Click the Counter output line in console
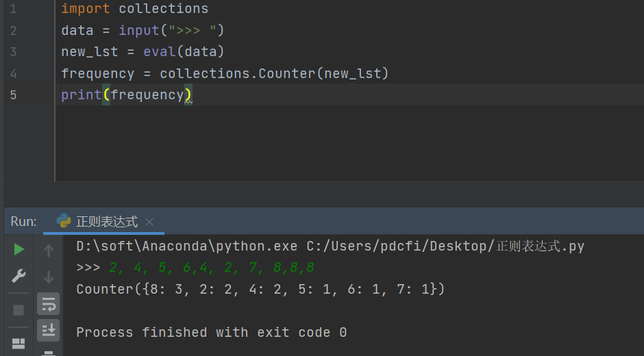Screen dimensions: 644x356 [x=260, y=289]
